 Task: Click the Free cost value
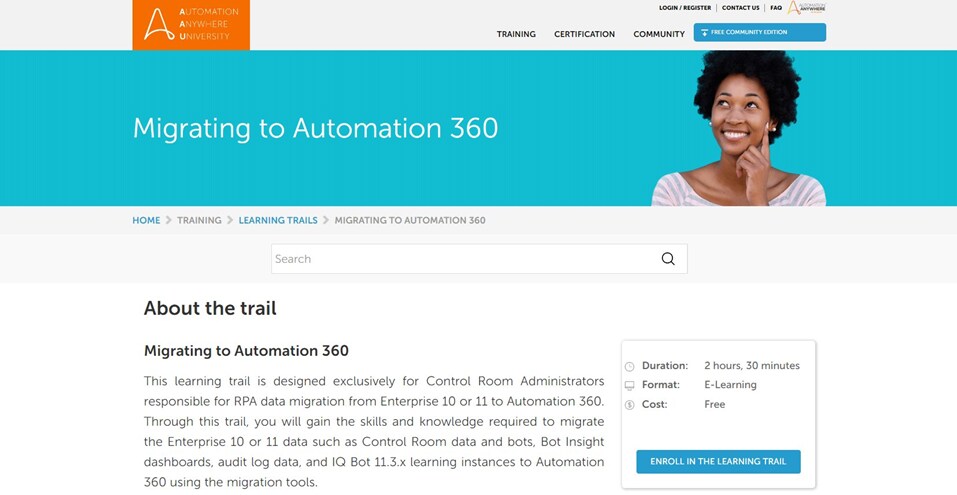tap(714, 404)
